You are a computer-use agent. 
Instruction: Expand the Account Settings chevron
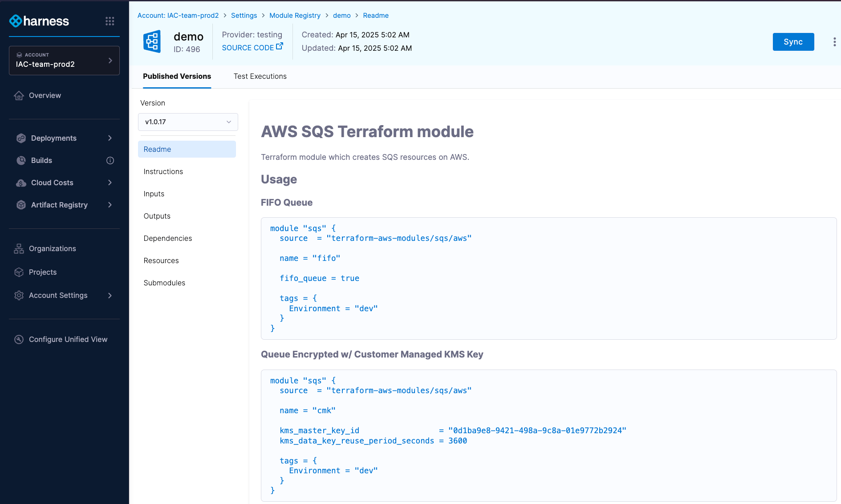click(x=110, y=295)
